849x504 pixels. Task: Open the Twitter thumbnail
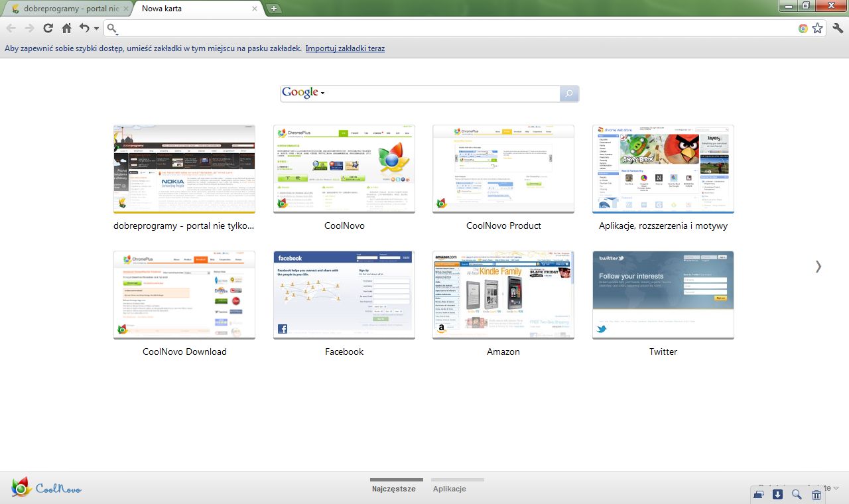pos(663,294)
